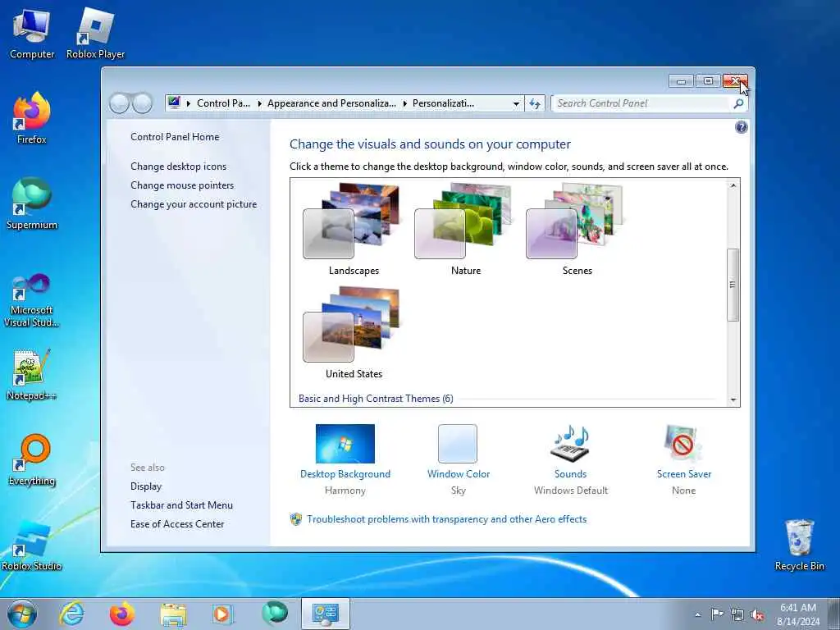Expand the arrow before Personalizati... breadcrumb
This screenshot has width=840, height=630.
click(404, 104)
